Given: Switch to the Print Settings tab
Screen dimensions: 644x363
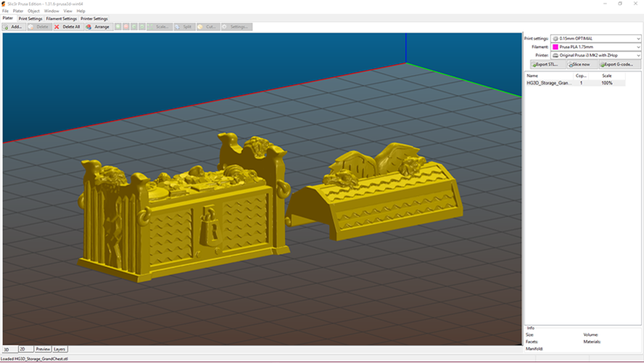Looking at the screenshot, I should point(30,18).
